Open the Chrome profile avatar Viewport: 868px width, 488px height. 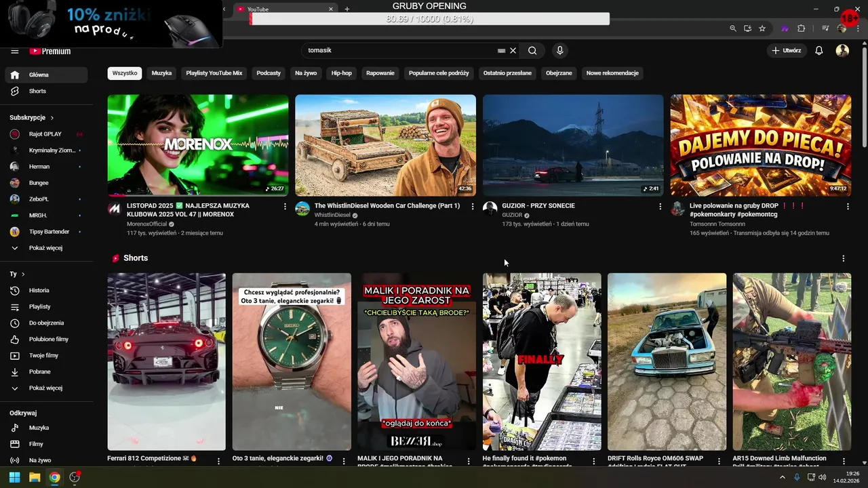pos(842,28)
